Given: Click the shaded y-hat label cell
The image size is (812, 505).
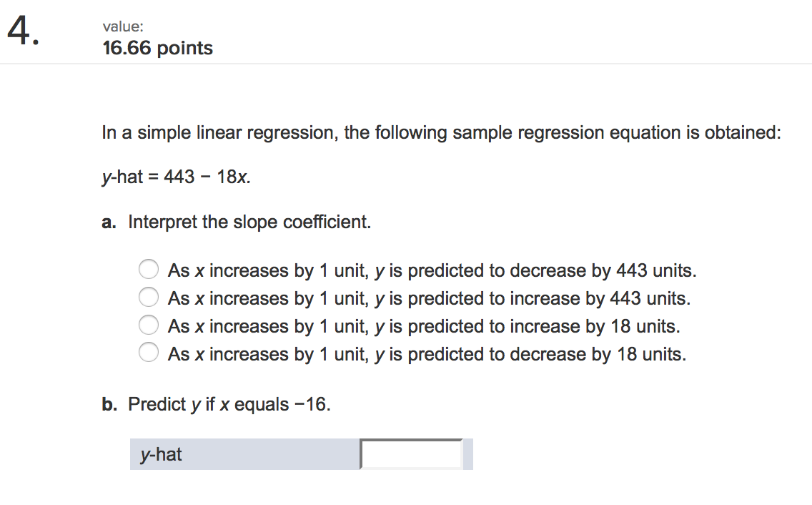Looking at the screenshot, I should (x=245, y=454).
